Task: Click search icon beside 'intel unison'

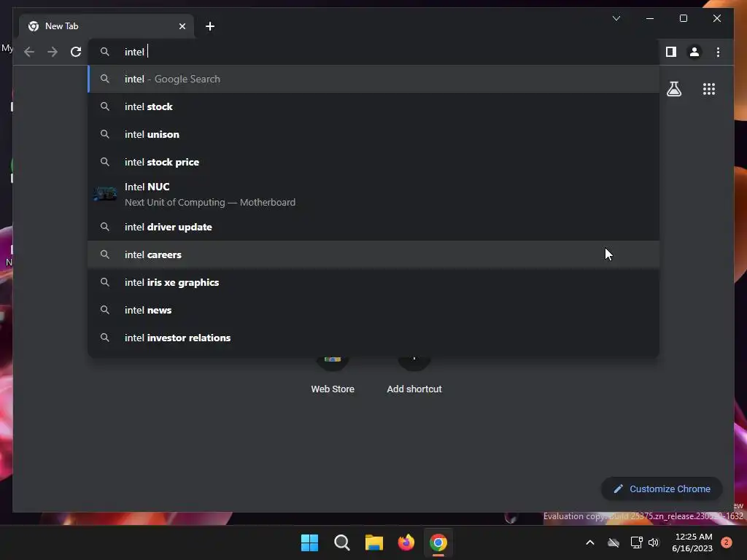Action: [105, 134]
